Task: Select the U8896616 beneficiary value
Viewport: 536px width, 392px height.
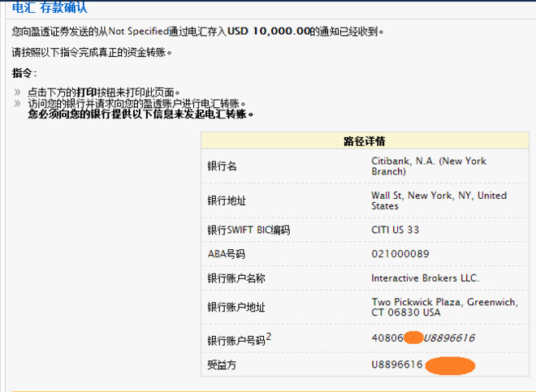Action: [x=397, y=364]
